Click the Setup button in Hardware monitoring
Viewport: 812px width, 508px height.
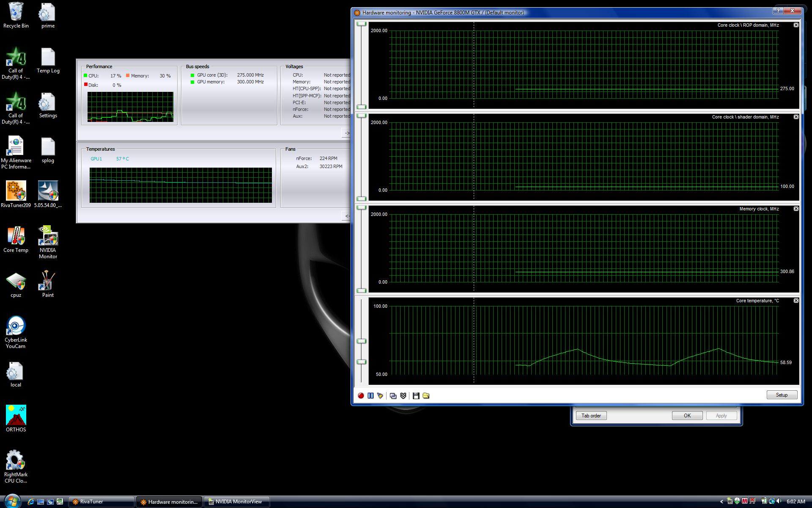782,395
